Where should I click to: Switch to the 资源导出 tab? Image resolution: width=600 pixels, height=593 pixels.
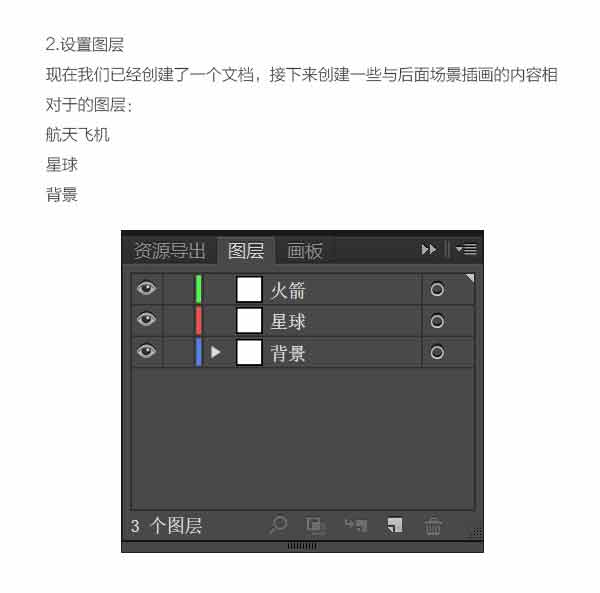(x=170, y=251)
